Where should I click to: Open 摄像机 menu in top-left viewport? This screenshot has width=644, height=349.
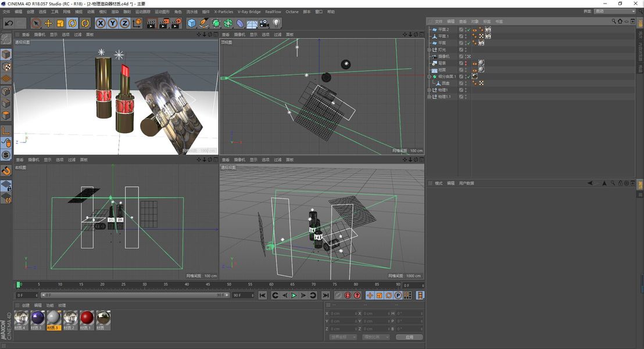pos(40,34)
